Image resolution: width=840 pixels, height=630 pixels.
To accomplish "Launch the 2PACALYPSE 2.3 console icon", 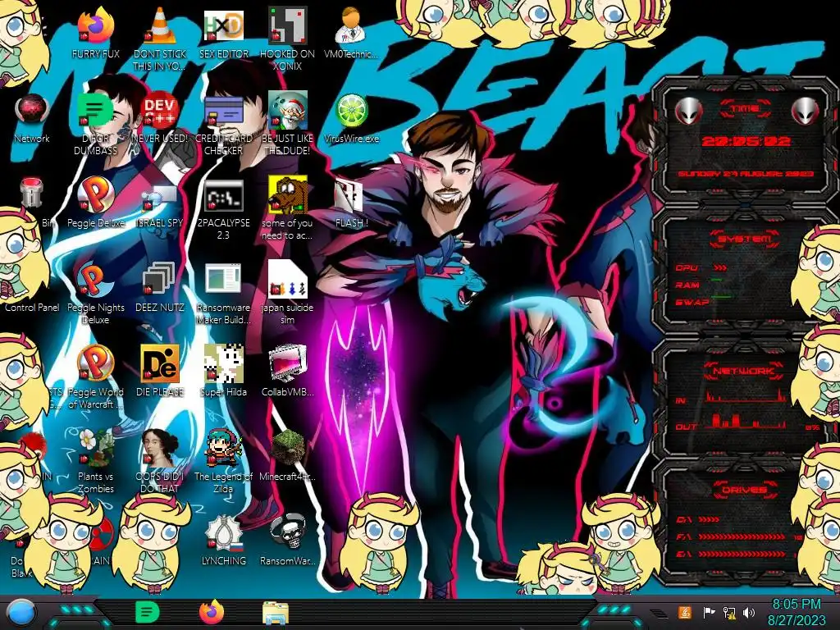I will pos(223,195).
